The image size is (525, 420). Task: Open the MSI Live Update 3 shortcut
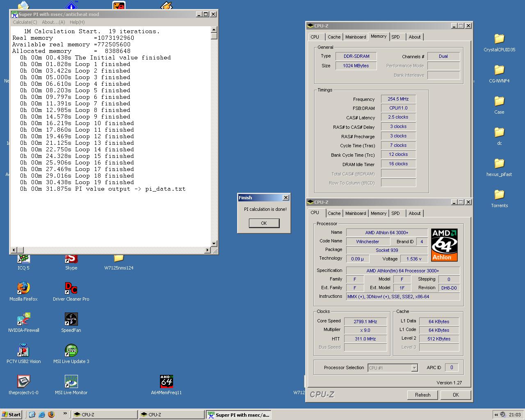point(71,351)
